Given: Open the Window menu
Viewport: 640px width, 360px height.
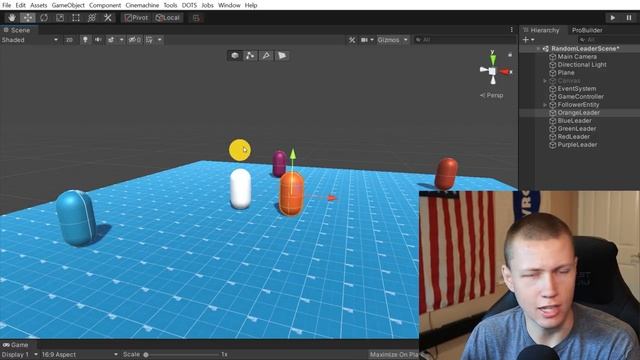Looking at the screenshot, I should [229, 5].
